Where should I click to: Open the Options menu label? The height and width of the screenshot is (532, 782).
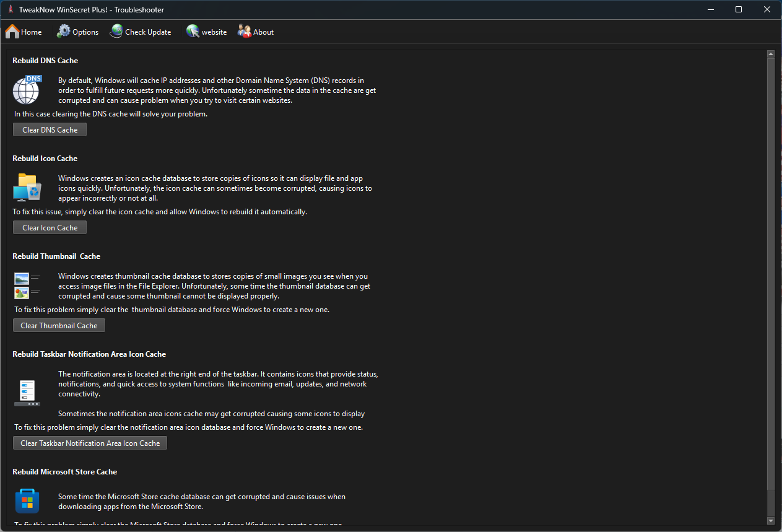pyautogui.click(x=85, y=32)
